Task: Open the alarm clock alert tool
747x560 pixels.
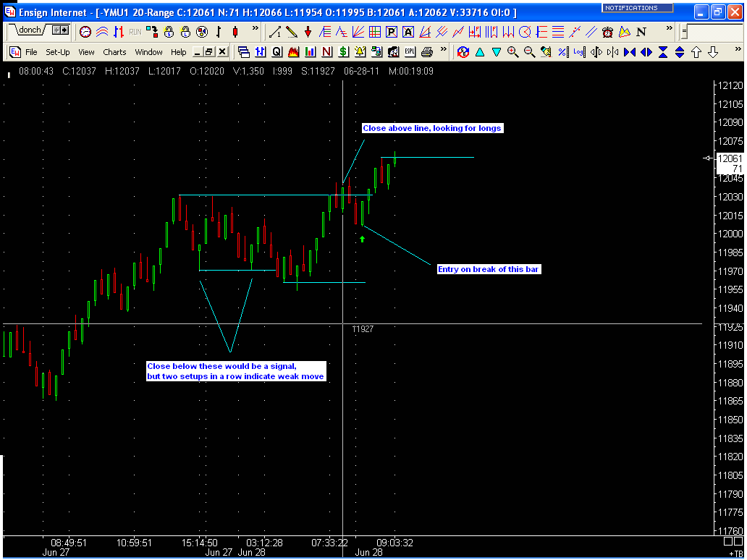Action: (x=607, y=32)
